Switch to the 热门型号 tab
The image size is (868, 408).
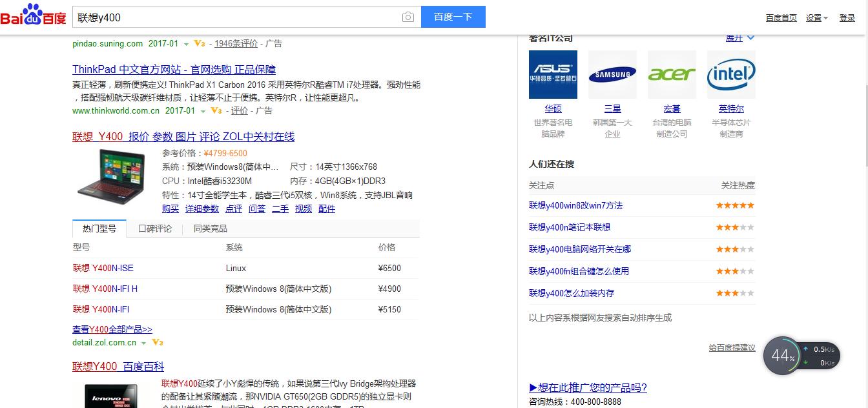pyautogui.click(x=99, y=229)
